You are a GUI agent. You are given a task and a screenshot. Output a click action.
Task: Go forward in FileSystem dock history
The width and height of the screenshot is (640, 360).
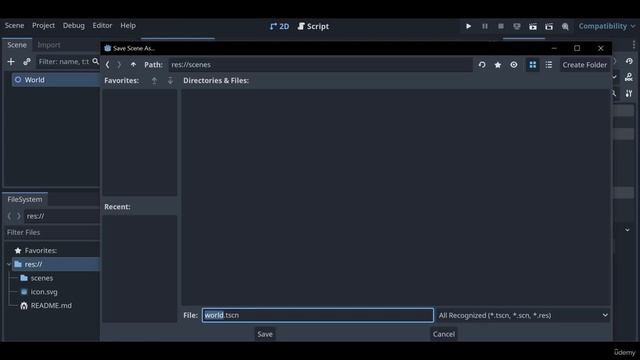[18, 216]
